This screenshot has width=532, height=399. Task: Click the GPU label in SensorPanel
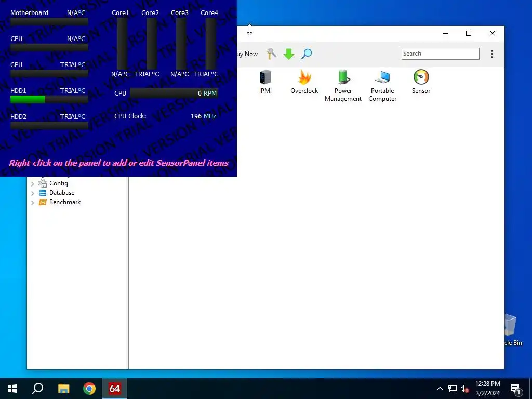pos(16,65)
